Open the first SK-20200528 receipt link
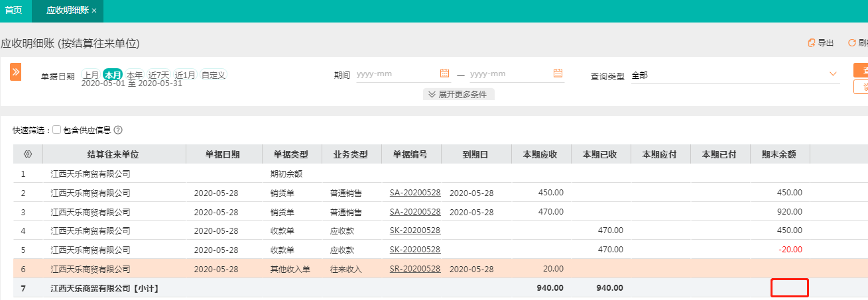Image resolution: width=868 pixels, height=300 pixels. [x=415, y=230]
